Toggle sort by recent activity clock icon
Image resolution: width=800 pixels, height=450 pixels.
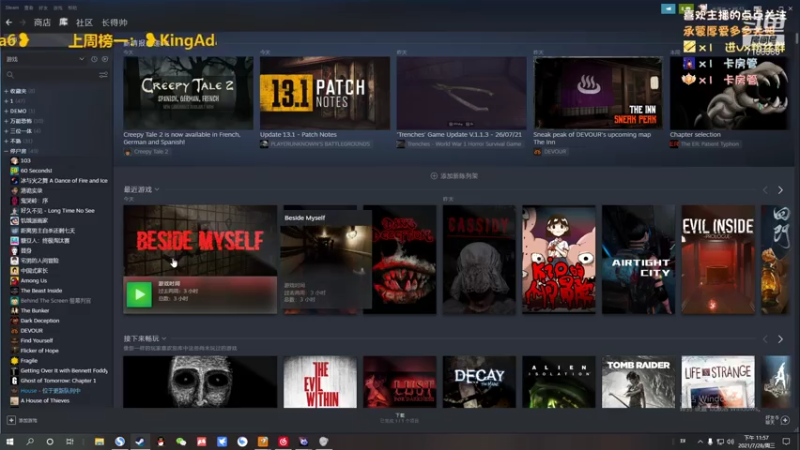[94, 59]
